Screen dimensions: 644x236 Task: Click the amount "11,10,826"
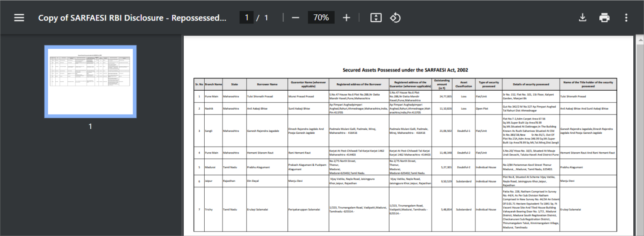pyautogui.click(x=445, y=109)
